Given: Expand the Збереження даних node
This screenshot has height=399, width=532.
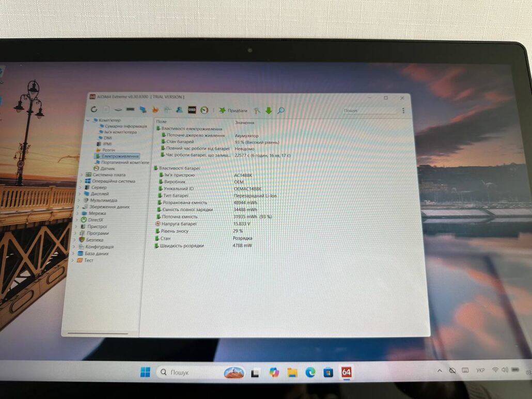Looking at the screenshot, I should [x=79, y=207].
